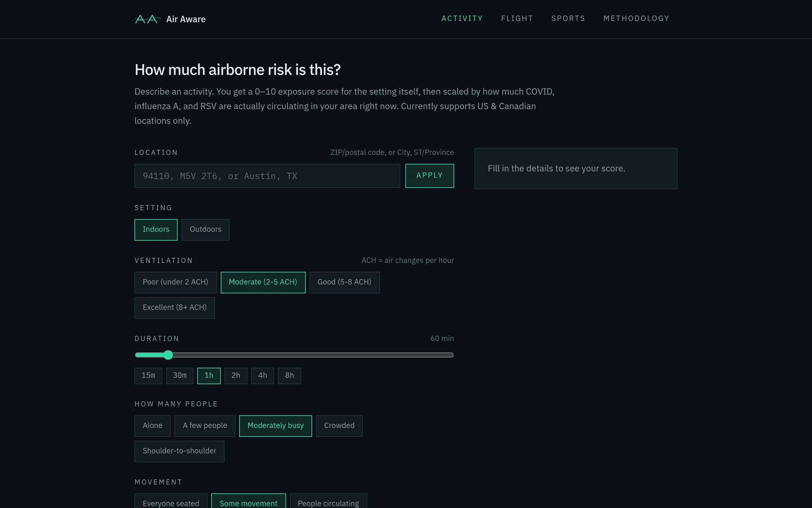This screenshot has height=508, width=812.
Task: Select A few people option
Action: coord(205,426)
